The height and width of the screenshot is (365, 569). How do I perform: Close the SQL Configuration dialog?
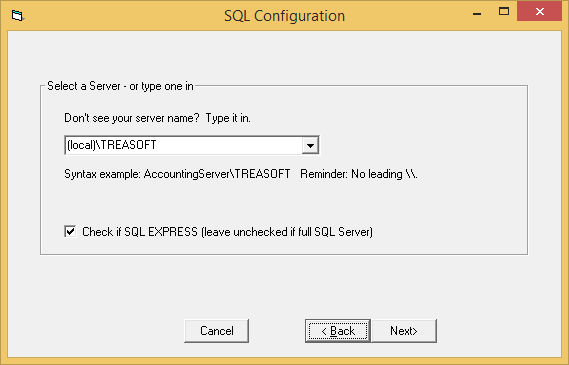click(x=540, y=12)
